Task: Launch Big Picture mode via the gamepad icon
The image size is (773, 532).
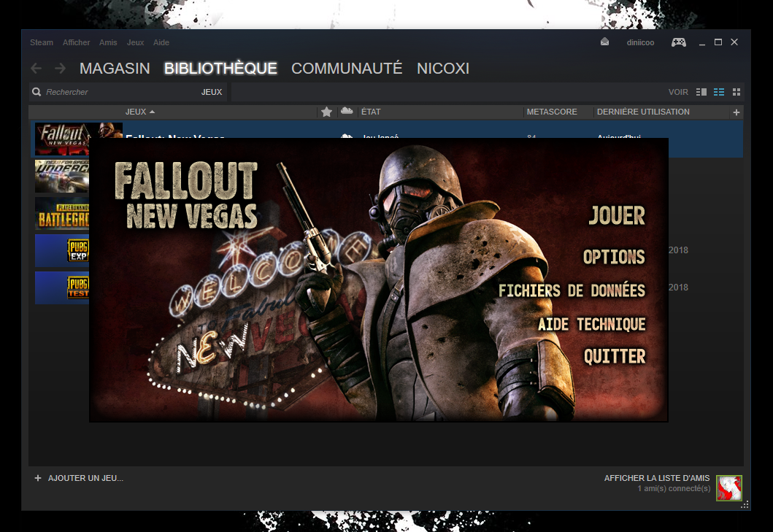Action: coord(678,42)
